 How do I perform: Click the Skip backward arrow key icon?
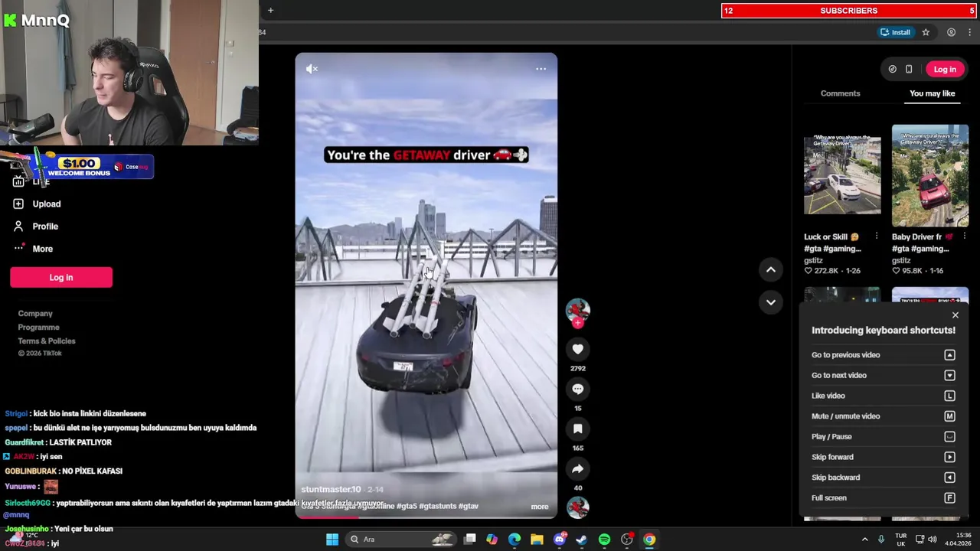coord(949,478)
